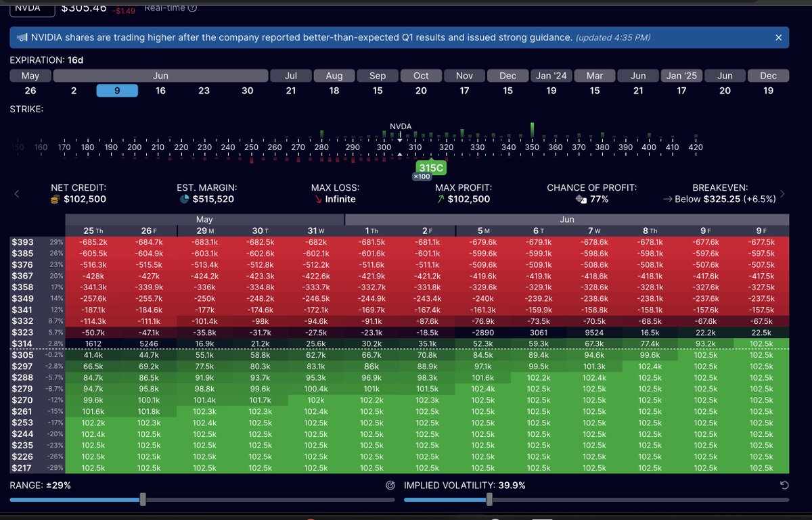Image resolution: width=812 pixels, height=520 pixels.
Task: Reset implied volatility with undo icon
Action: 784,486
